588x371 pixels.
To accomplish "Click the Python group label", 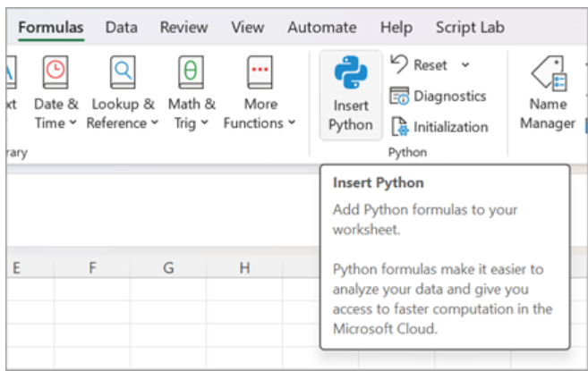I will tap(407, 153).
